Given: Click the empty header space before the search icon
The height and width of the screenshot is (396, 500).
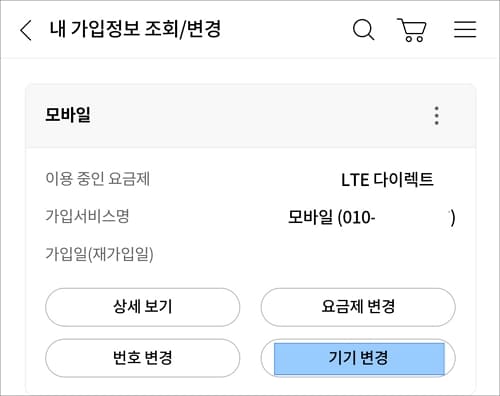Looking at the screenshot, I should (x=287, y=29).
